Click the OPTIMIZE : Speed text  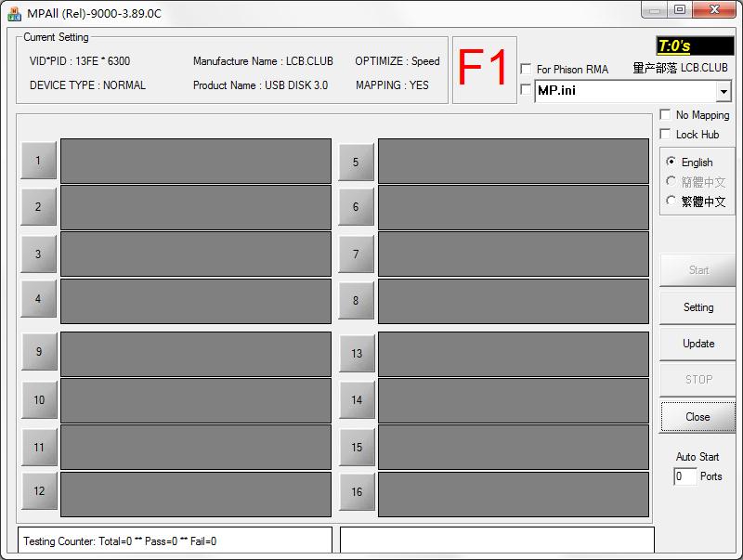[x=398, y=61]
